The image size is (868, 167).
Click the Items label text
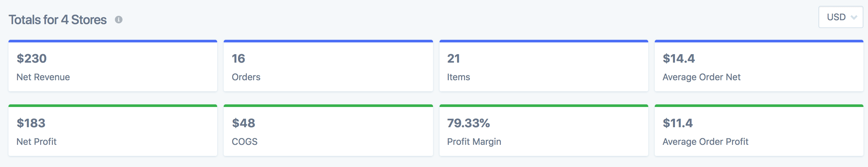tap(458, 77)
